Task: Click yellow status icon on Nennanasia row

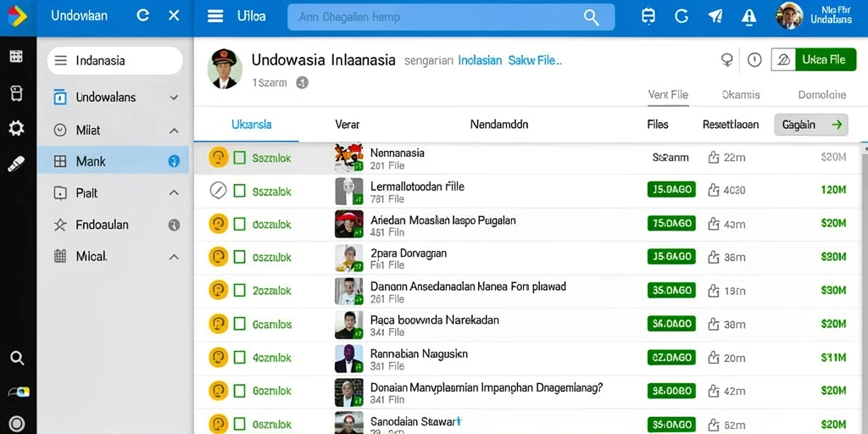Action: click(219, 158)
